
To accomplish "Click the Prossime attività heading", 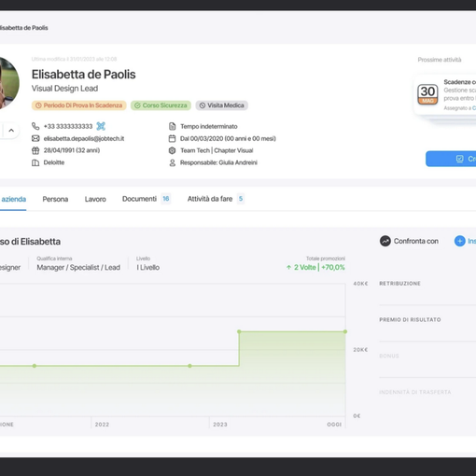I will (440, 60).
